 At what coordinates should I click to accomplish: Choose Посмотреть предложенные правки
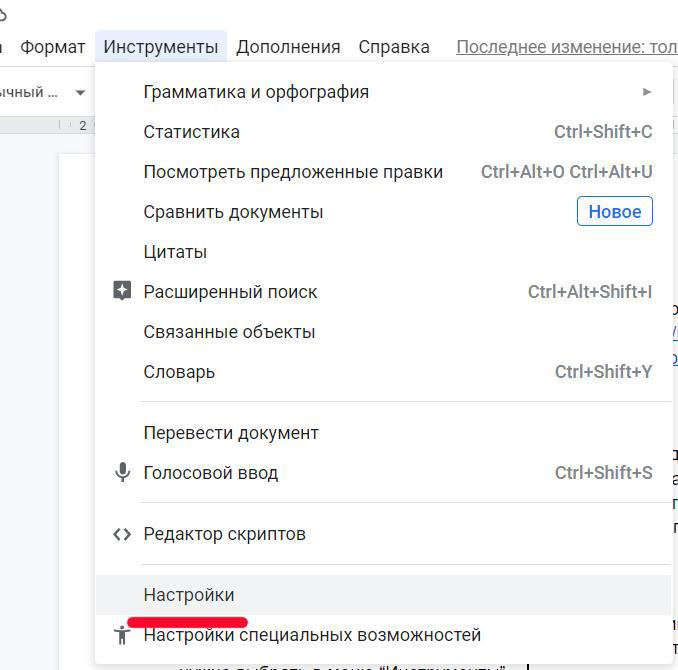(293, 172)
